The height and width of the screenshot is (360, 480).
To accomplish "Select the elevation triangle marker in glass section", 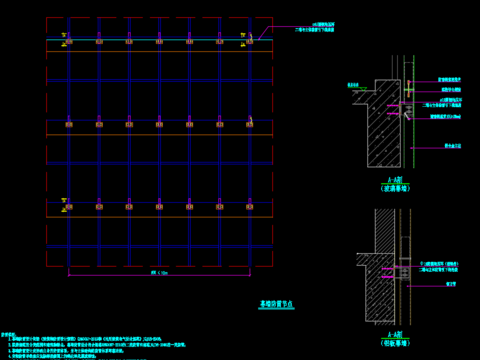I will (363, 89).
